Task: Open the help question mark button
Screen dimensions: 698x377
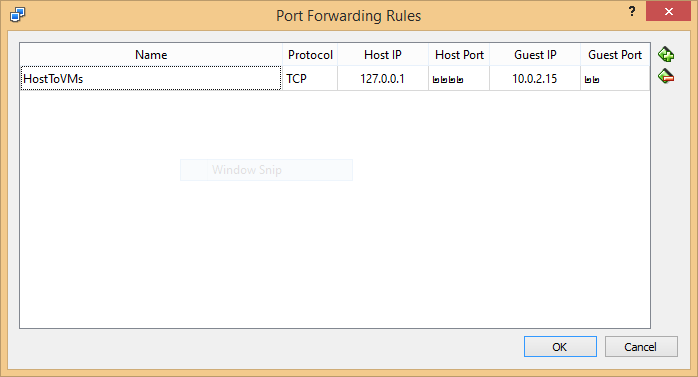Action: (632, 12)
